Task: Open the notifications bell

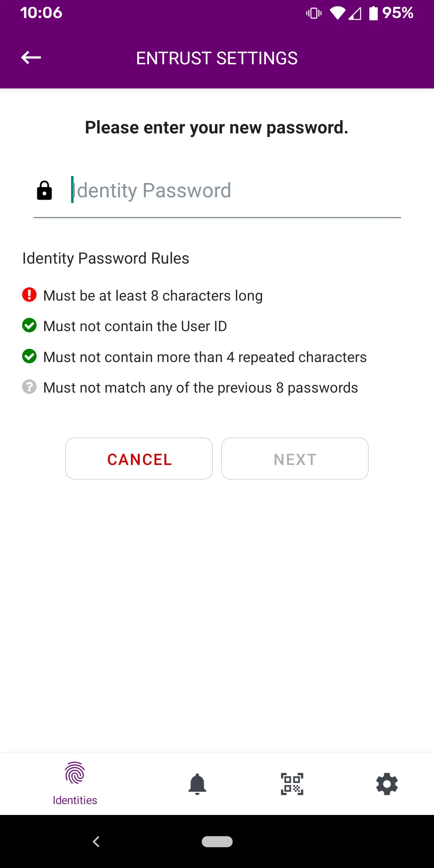Action: click(x=197, y=783)
